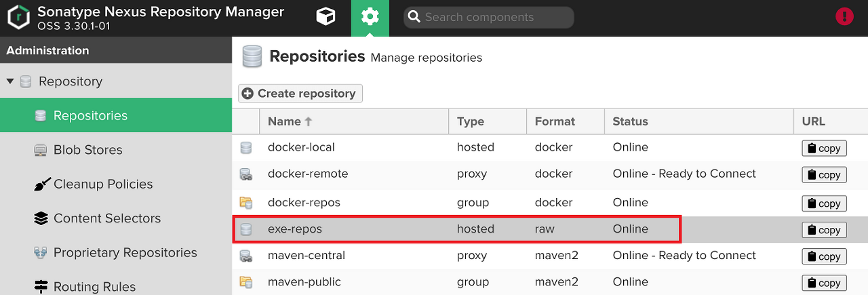
Task: Sort table by Status column header
Action: [699, 121]
